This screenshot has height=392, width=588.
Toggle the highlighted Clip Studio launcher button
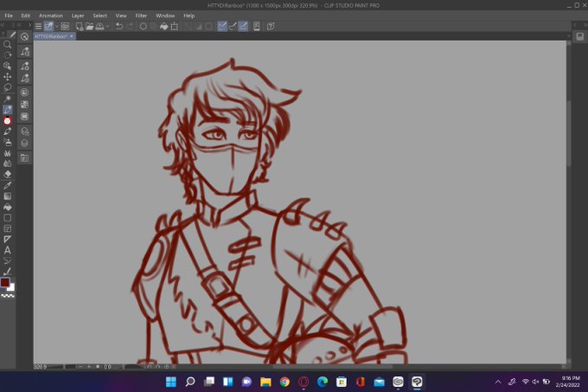coord(48,26)
